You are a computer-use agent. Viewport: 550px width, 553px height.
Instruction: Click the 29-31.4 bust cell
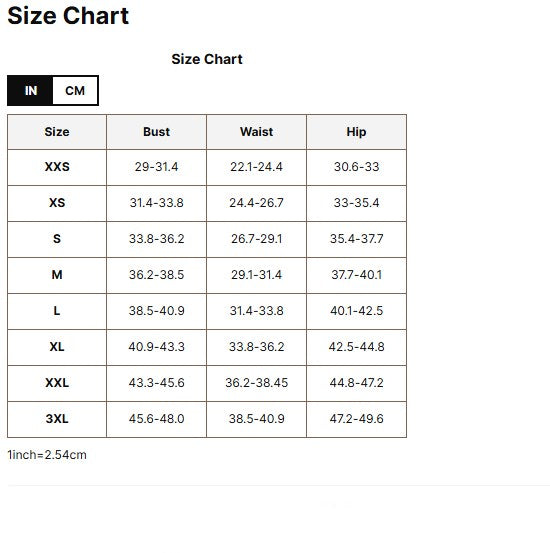[x=156, y=167]
